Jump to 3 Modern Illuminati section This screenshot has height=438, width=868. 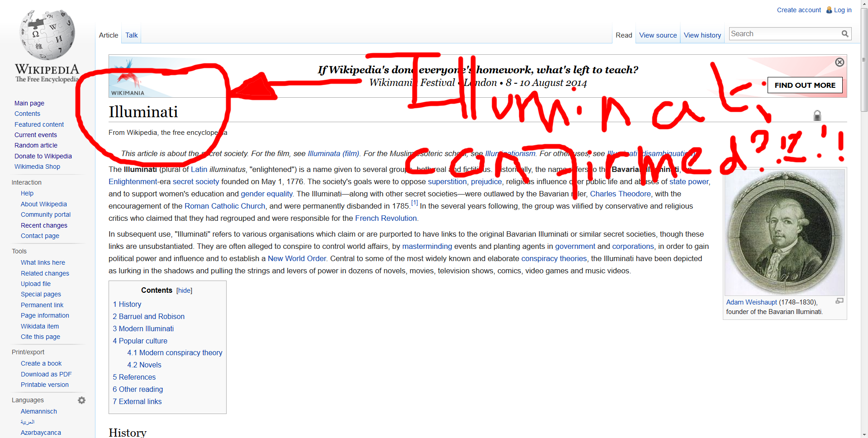(143, 329)
